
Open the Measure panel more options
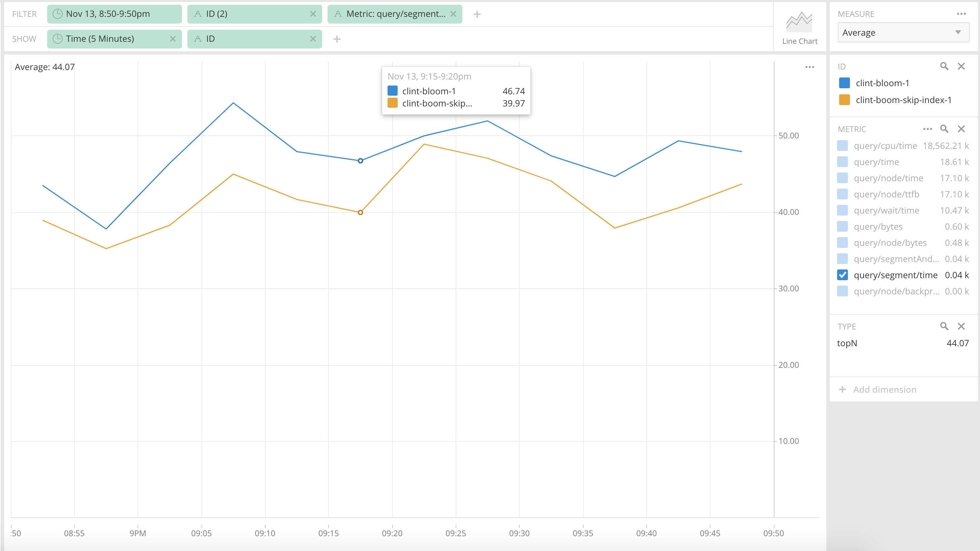[961, 14]
